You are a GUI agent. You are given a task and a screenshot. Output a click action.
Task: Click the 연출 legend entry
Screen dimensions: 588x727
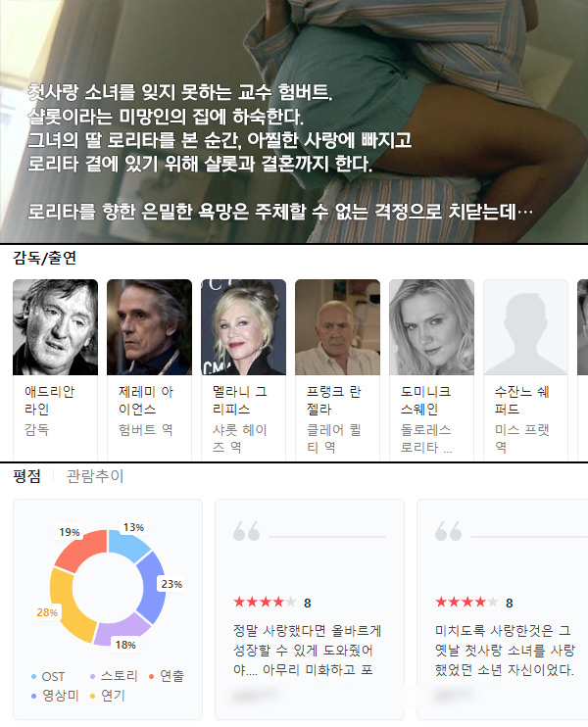167,676
